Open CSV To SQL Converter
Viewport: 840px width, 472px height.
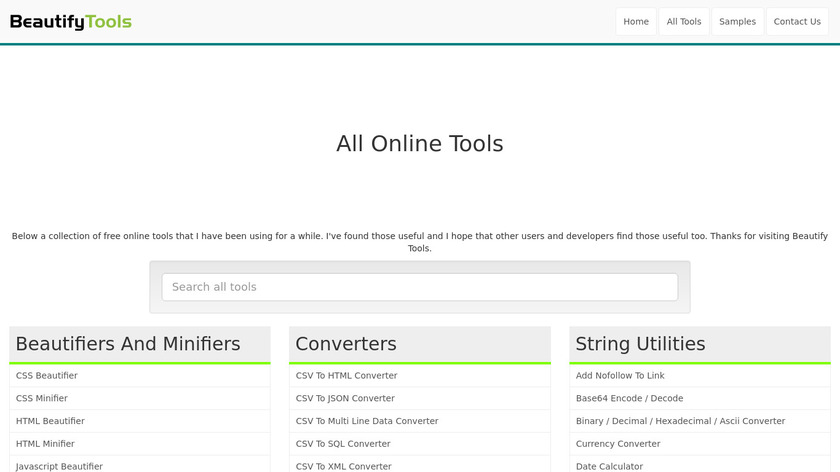click(419, 444)
